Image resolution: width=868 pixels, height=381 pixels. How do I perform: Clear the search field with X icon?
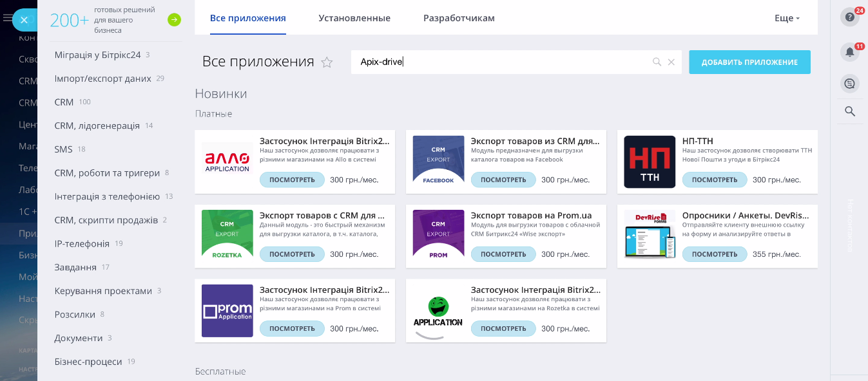[671, 62]
